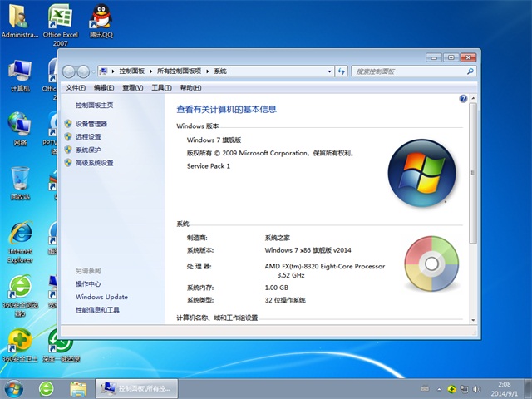Click the shield icon beside 高级系统设置
The width and height of the screenshot is (532, 399).
click(x=68, y=163)
